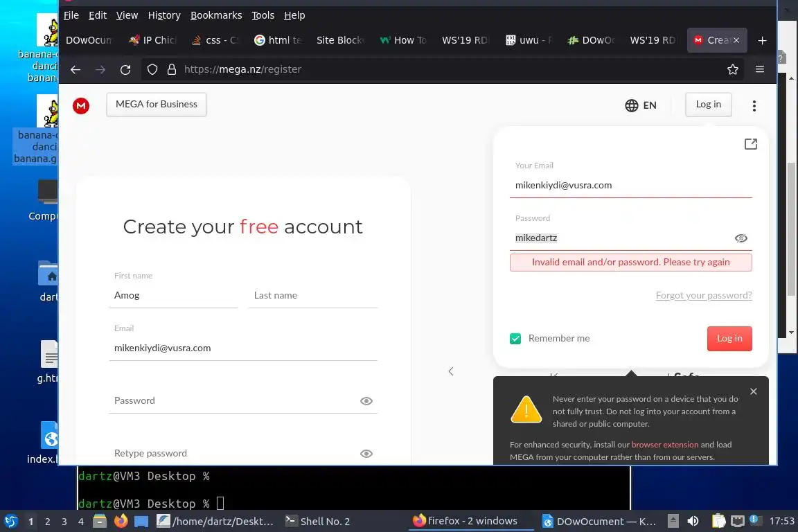Viewport: 798px width, 532px height.
Task: Click the red MEGA logo icon
Action: (x=81, y=105)
